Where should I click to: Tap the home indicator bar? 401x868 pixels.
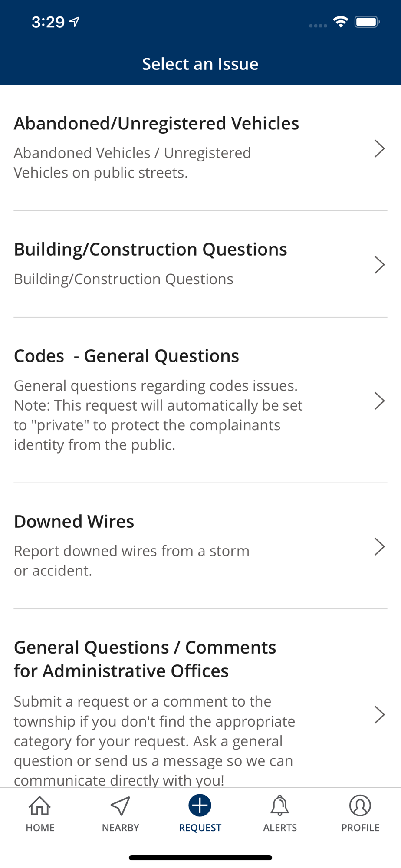pos(200,858)
